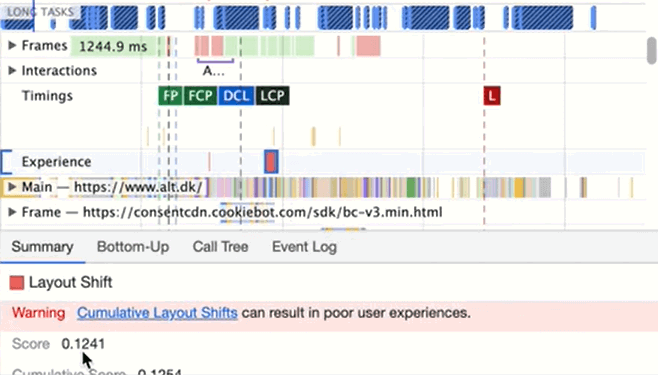Open the Cumulative Layout Shifts link
The height and width of the screenshot is (375, 658).
pyautogui.click(x=157, y=313)
